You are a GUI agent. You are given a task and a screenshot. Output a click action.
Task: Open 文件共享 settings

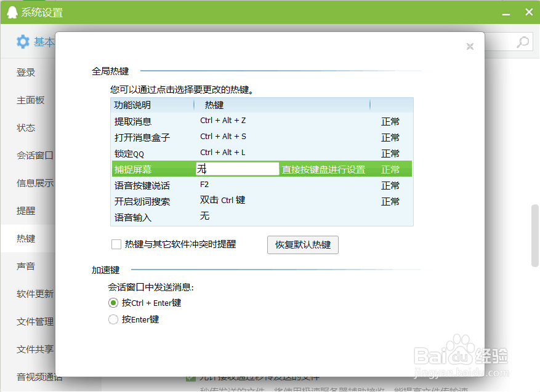click(34, 350)
